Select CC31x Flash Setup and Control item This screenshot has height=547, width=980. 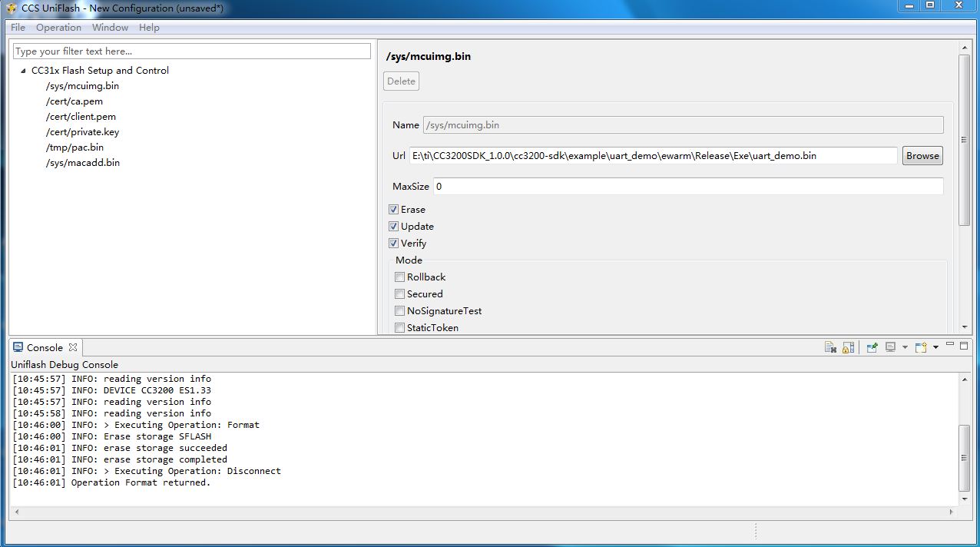[100, 70]
